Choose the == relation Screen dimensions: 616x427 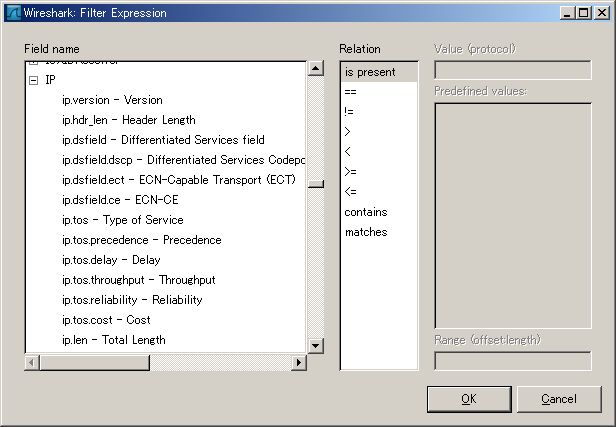(379, 92)
